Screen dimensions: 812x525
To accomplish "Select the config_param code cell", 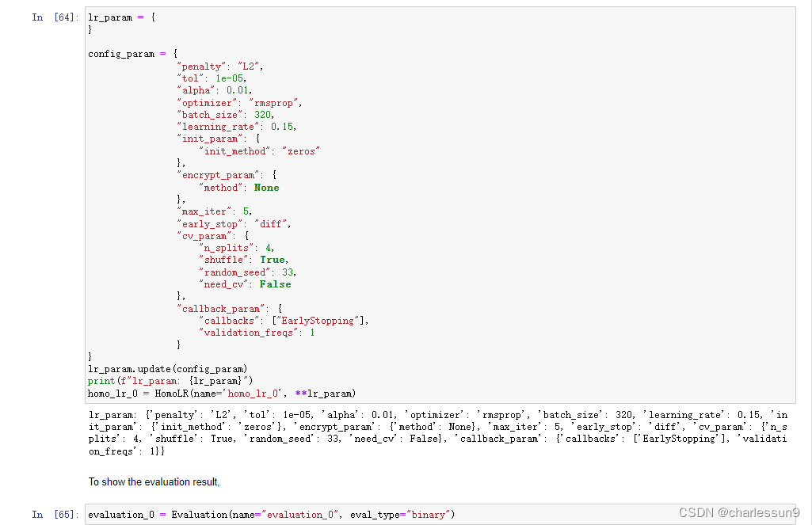I will (x=238, y=198).
